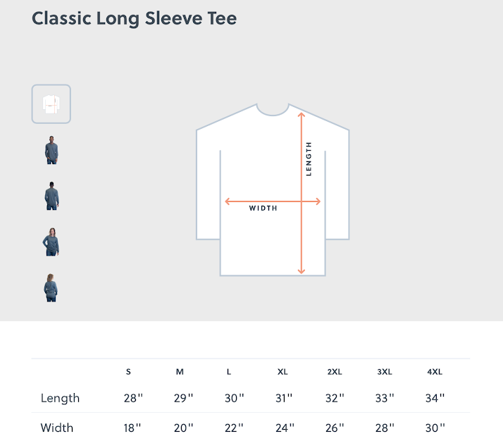503x448 pixels.
Task: Click the M size column header
Action: point(180,372)
